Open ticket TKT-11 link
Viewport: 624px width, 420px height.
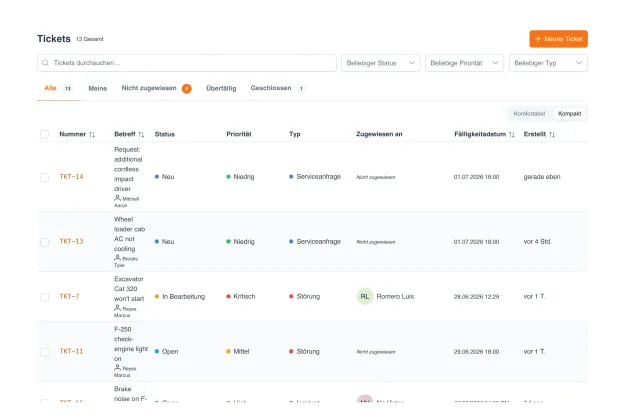coord(71,352)
